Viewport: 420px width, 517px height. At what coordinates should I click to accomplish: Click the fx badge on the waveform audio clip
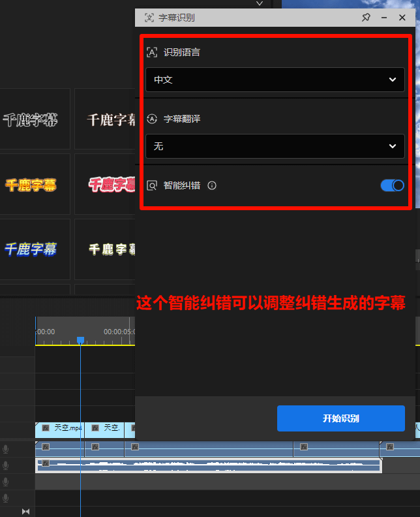coord(46,463)
